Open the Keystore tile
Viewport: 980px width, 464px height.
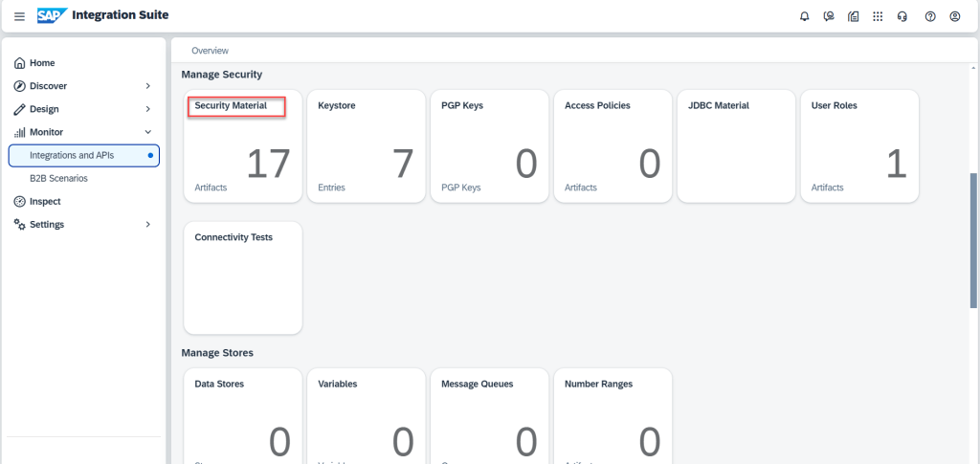pyautogui.click(x=366, y=145)
